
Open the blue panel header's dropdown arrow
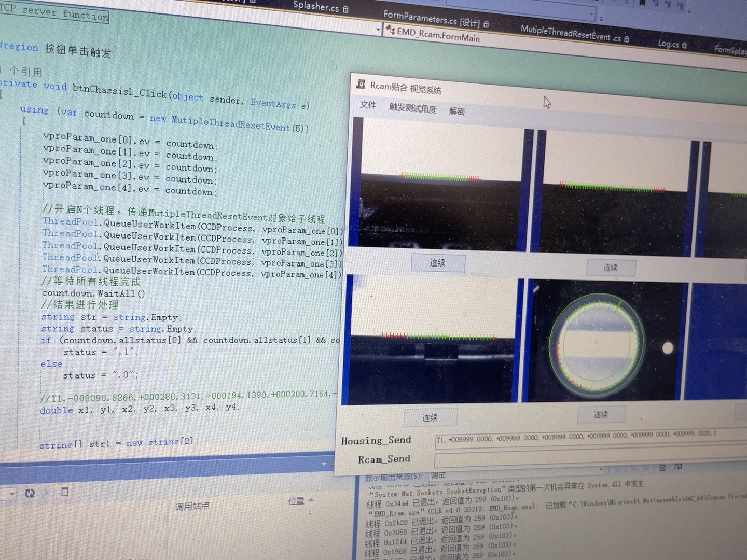pos(324,464)
